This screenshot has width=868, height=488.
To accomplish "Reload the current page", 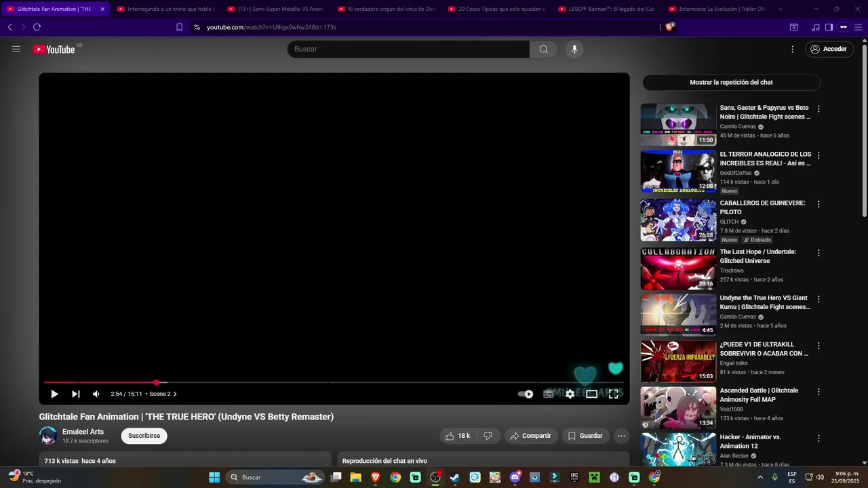I will tap(37, 27).
